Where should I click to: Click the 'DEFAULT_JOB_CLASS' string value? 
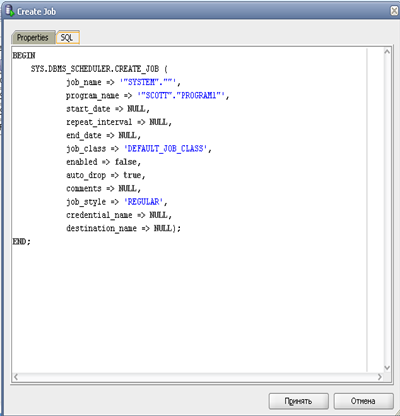click(165, 149)
